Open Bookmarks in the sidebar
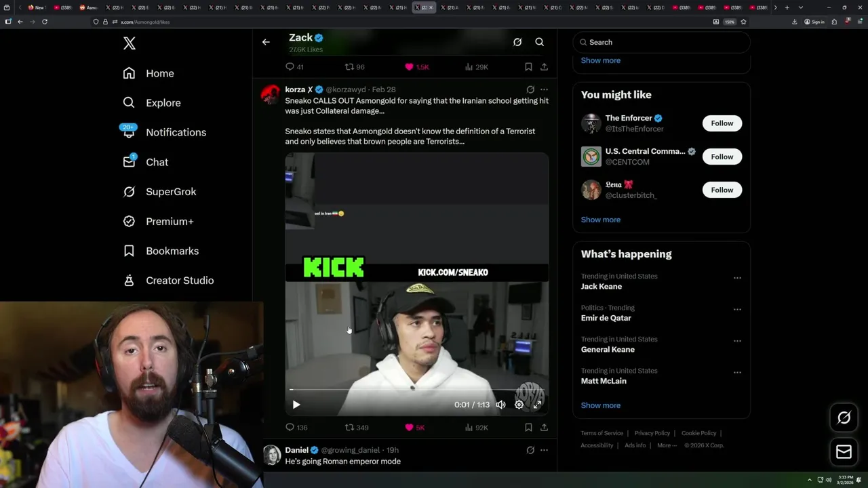 click(x=161, y=251)
